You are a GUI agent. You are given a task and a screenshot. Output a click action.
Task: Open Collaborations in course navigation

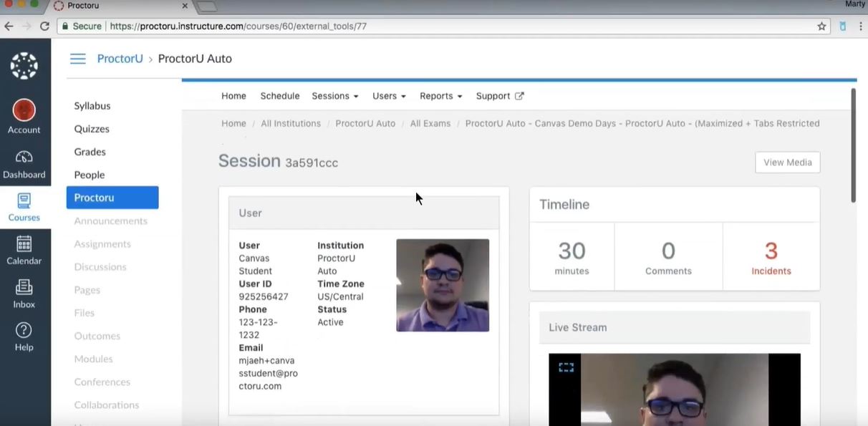point(107,405)
